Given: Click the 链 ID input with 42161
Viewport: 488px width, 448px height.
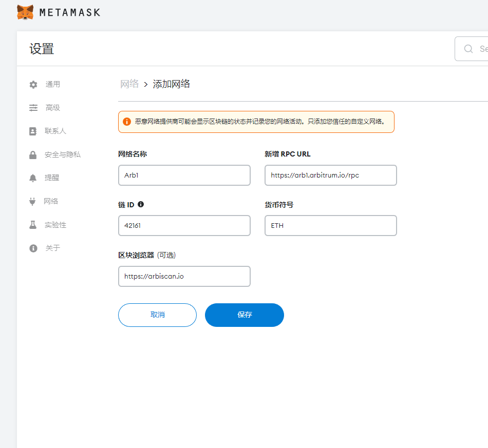Looking at the screenshot, I should (x=184, y=226).
